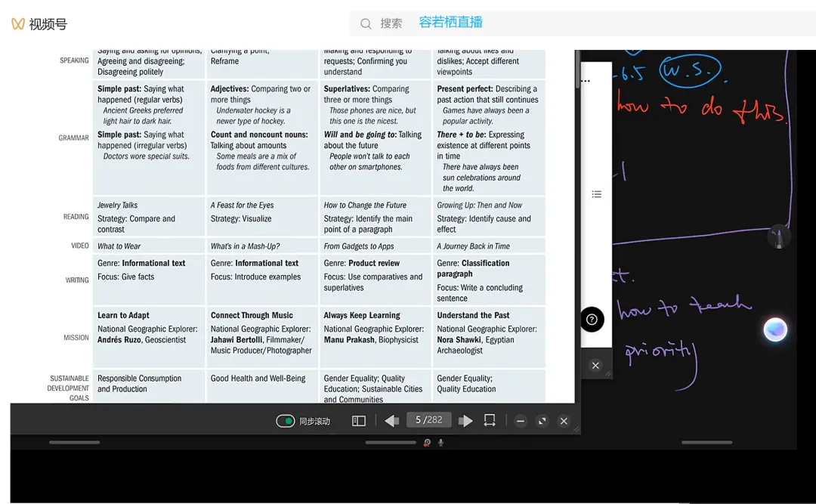
Task: Select the pen tool floating button
Action: pos(778,237)
